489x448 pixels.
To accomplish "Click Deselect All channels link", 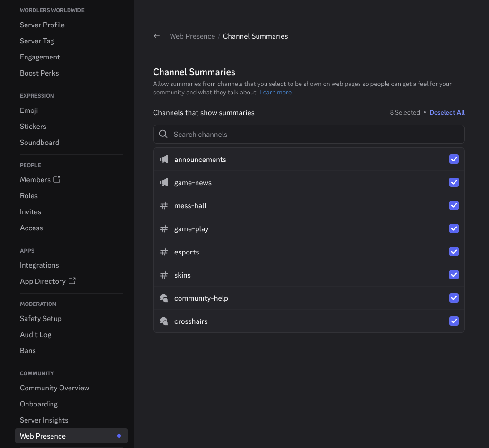I will coord(447,112).
